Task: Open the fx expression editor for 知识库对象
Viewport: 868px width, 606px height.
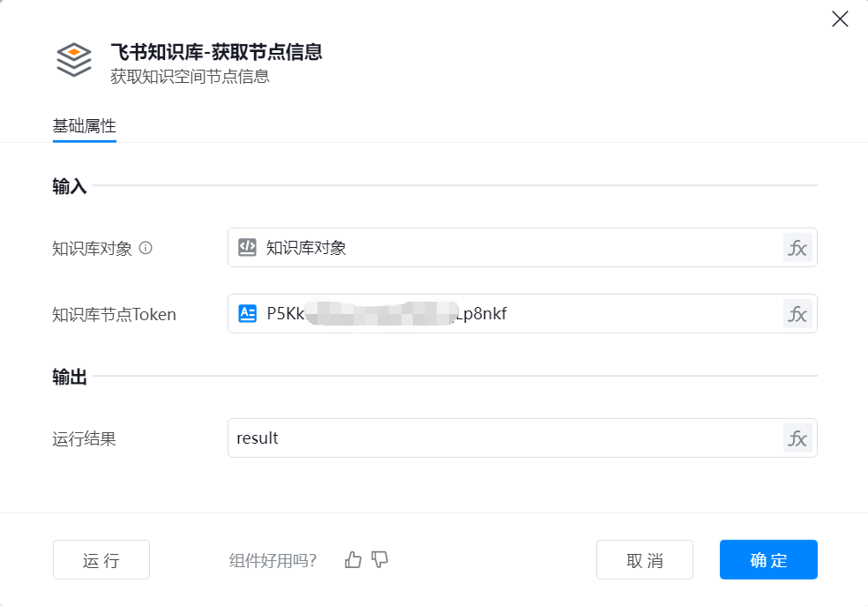Action: pyautogui.click(x=797, y=247)
